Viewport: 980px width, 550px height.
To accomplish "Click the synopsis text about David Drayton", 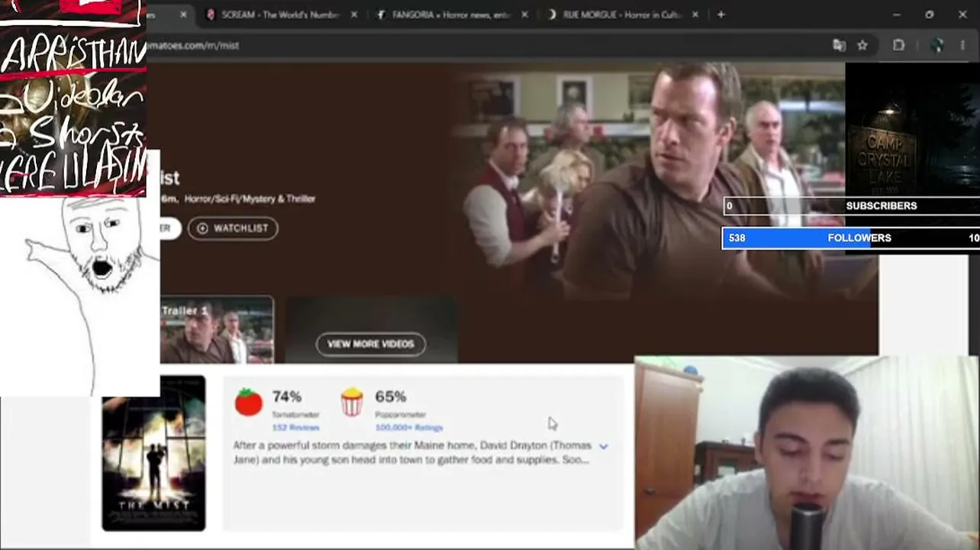I will (411, 452).
